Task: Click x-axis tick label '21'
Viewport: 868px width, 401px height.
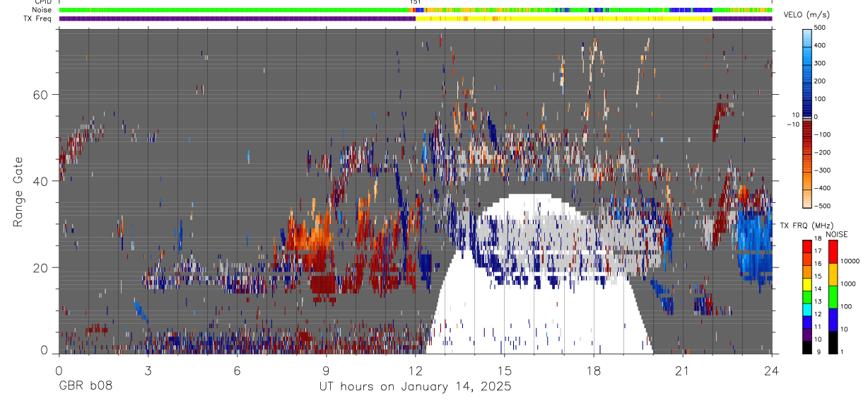Action: tap(682, 371)
